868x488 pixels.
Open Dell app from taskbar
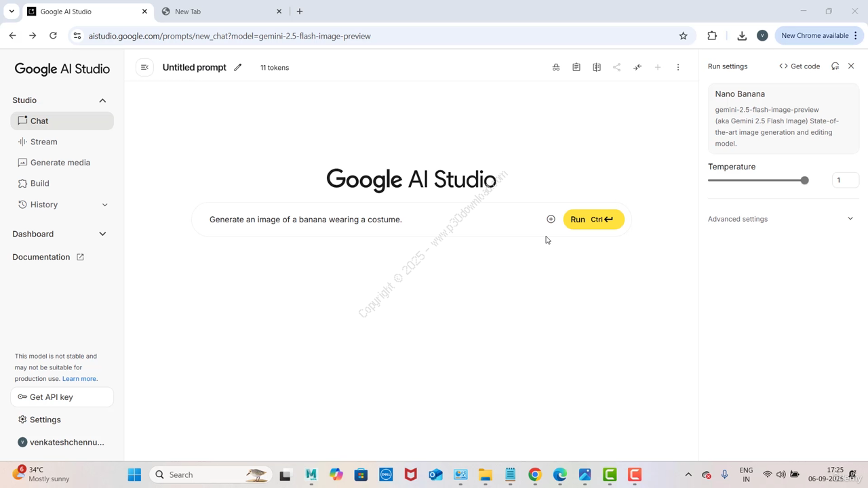pos(386,474)
